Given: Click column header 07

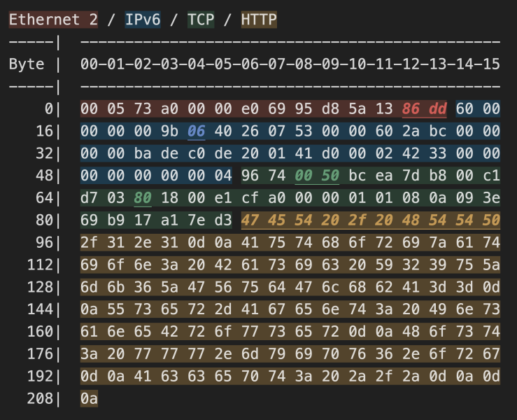Looking at the screenshot, I should pyautogui.click(x=276, y=64).
